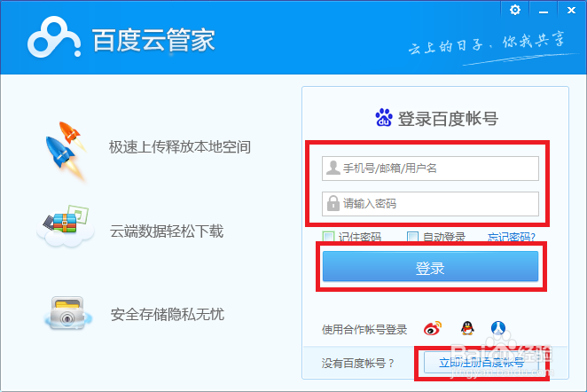Click the 百度云管家 title text
Screen dimensions: 587x392
click(x=153, y=40)
